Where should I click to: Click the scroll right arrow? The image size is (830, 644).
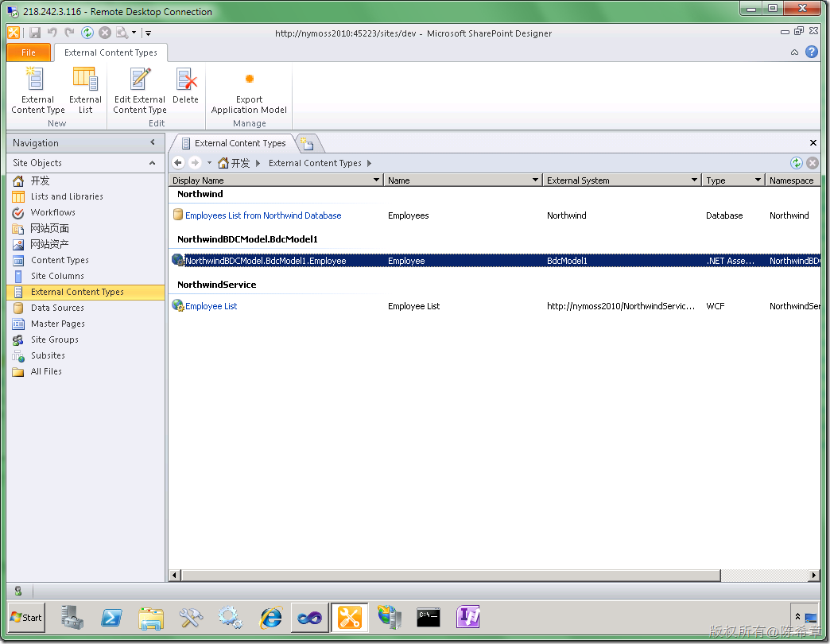pos(814,575)
